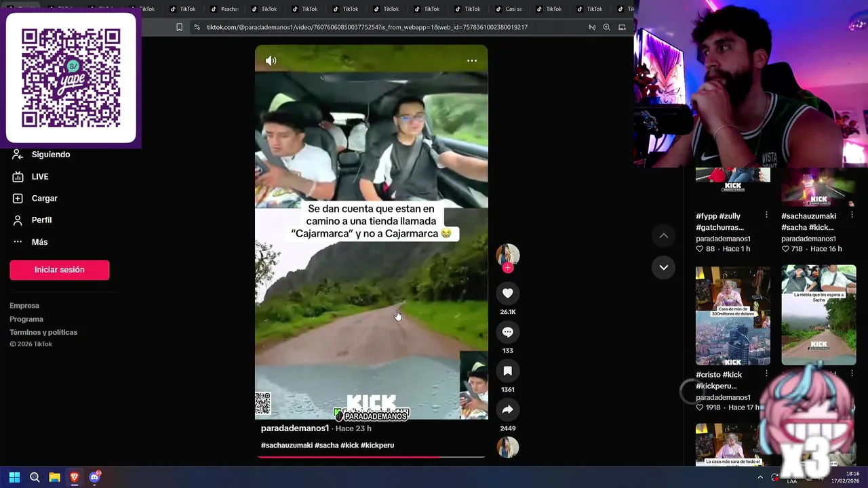868x488 pixels.
Task: Expand the Empresa footer section
Action: pos(24,306)
